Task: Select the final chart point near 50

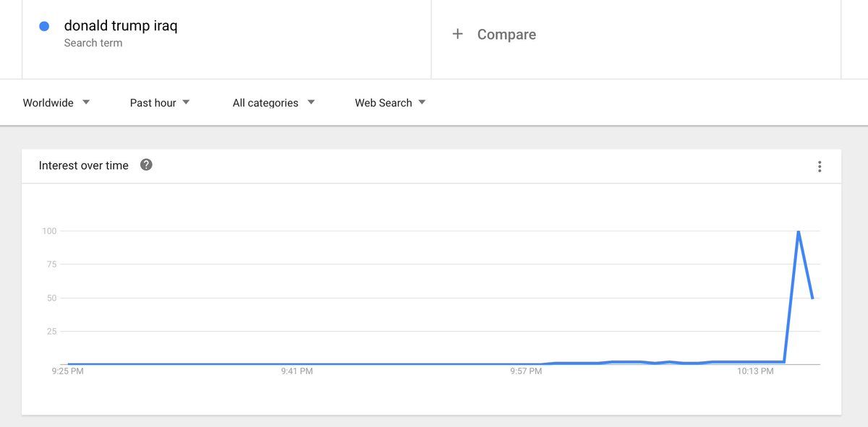Action: (x=813, y=298)
